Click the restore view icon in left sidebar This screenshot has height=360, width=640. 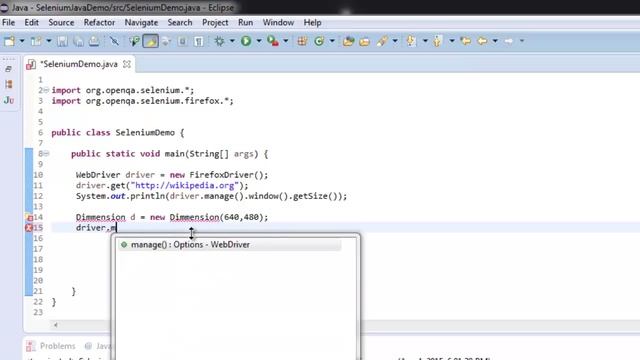point(9,69)
